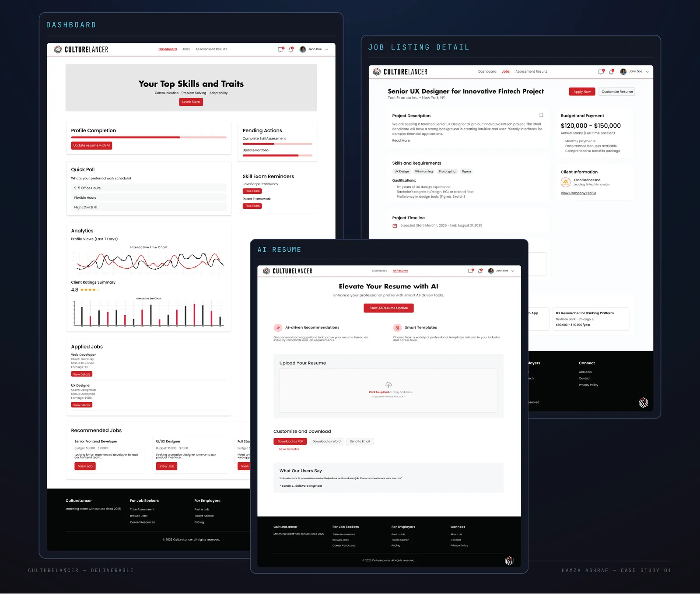Open Dashboard tab in AI Resume window
The image size is (700, 594).
[380, 271]
